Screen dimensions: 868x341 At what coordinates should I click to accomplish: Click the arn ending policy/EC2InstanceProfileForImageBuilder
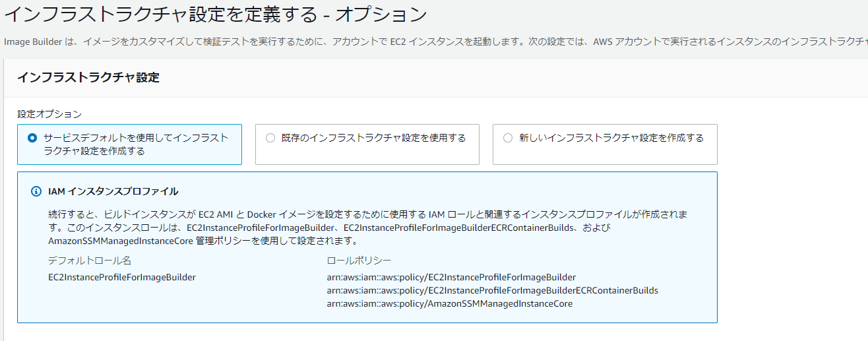click(451, 277)
